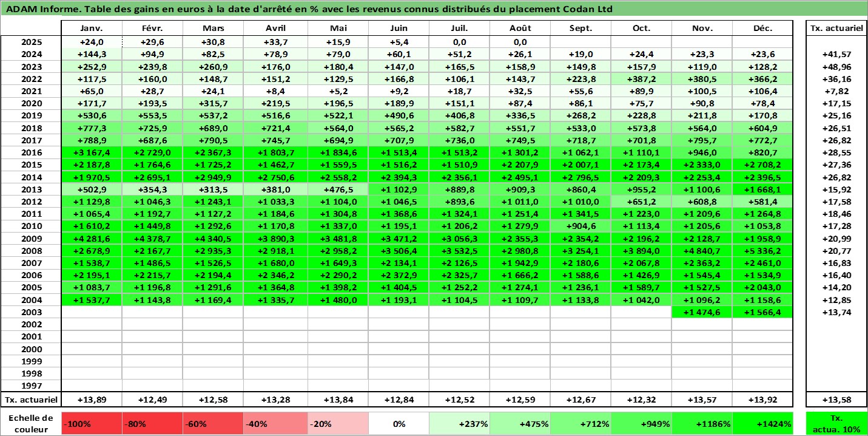Image resolution: width=868 pixels, height=436 pixels.
Task: Click the +13,74 actuarial rate for 2003
Action: [x=837, y=312]
